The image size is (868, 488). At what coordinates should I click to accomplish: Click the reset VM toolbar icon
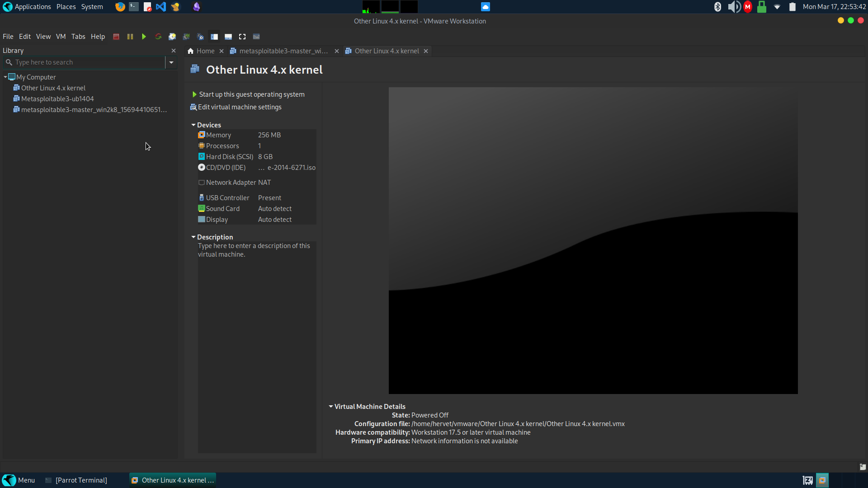click(158, 37)
